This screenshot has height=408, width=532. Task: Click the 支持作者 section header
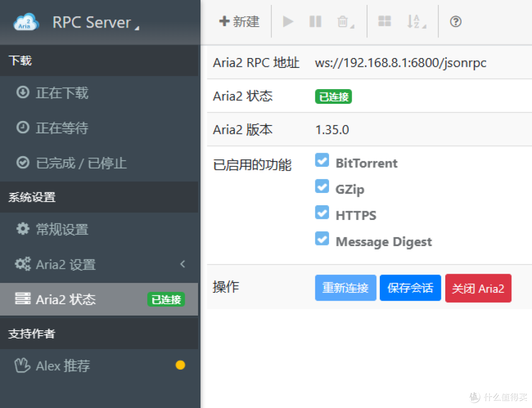coord(99,334)
